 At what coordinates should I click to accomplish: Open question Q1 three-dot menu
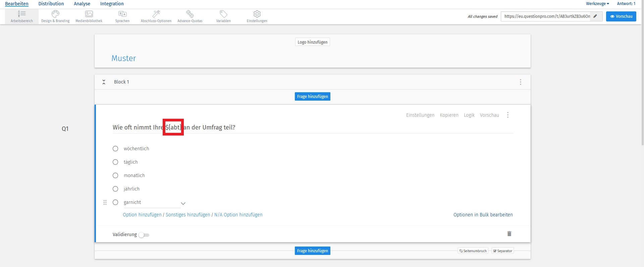tap(508, 115)
